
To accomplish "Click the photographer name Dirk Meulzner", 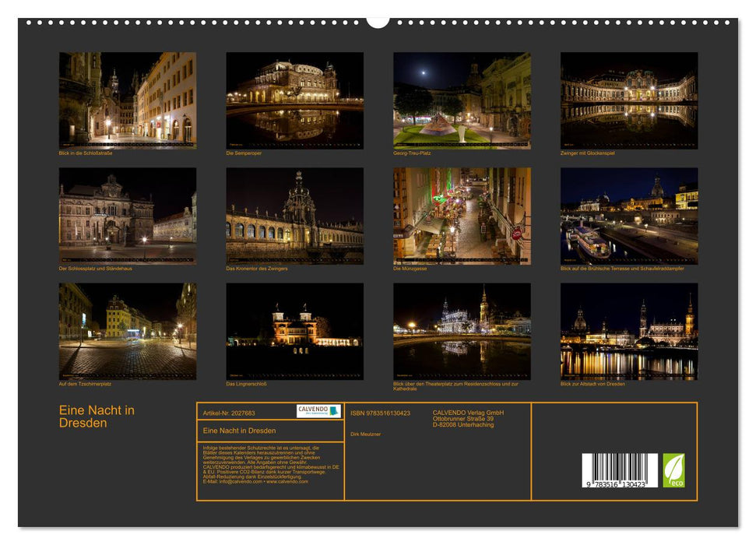I will pos(366,433).
